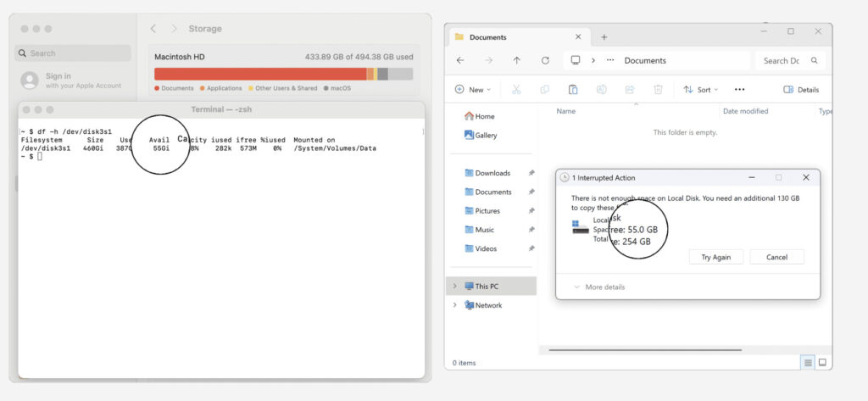Sort files by the Name column header
The height and width of the screenshot is (401, 868).
(x=565, y=111)
